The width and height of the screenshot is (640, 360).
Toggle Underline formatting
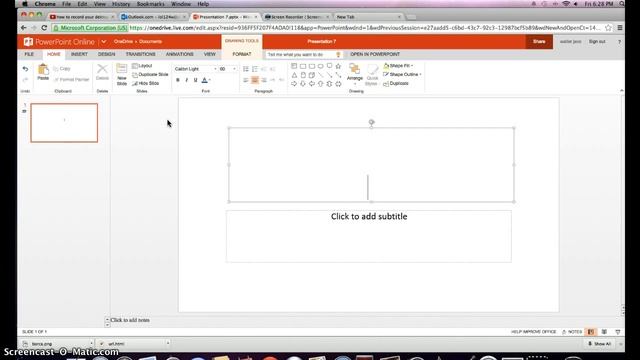(196, 80)
